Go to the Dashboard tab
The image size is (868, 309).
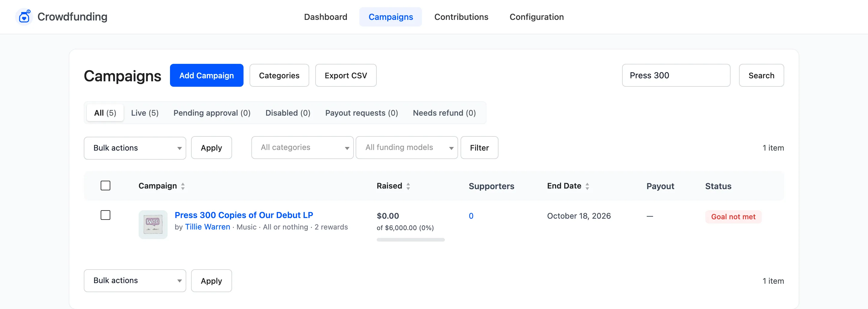coord(325,17)
